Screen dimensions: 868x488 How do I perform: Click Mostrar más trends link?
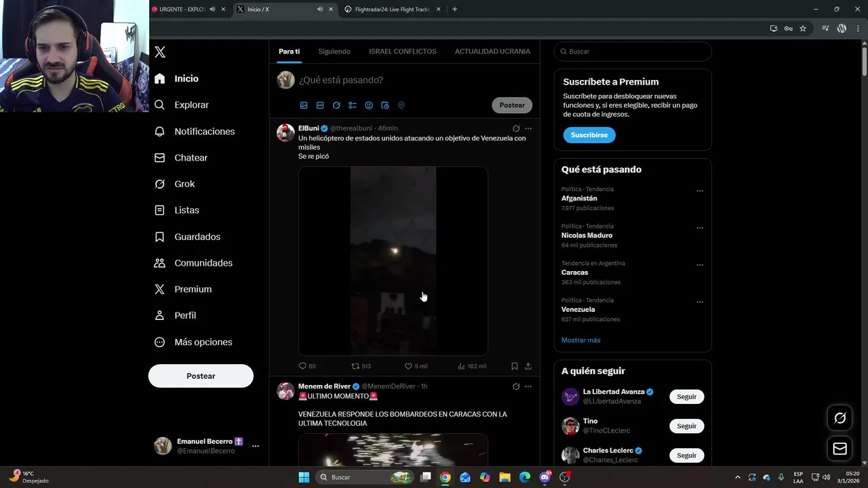580,340
